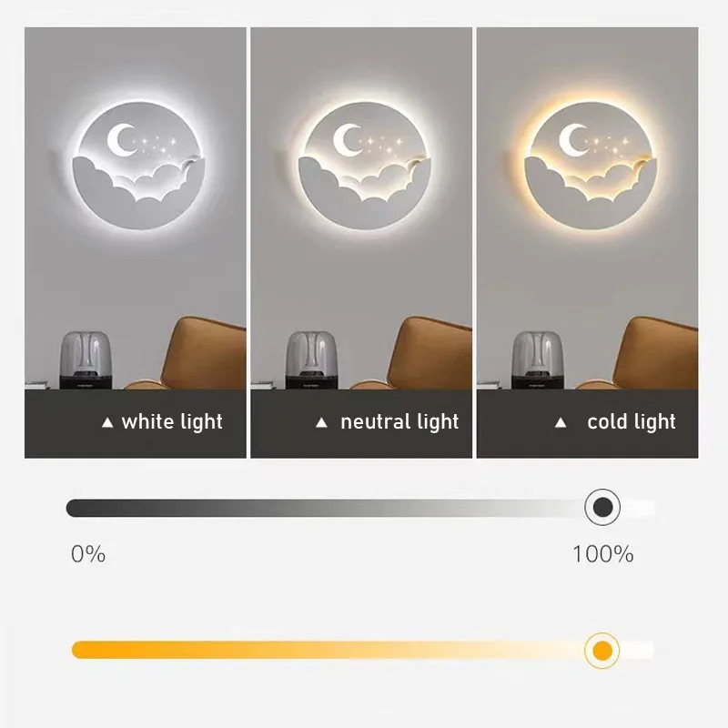Click the 0% brightness label
Viewport: 728px width, 728px height.
tap(88, 554)
